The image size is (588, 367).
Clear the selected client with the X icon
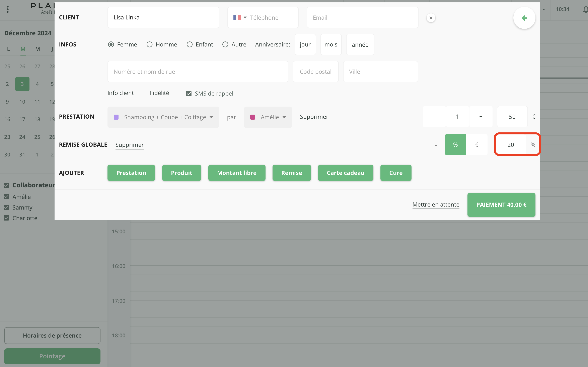click(431, 18)
